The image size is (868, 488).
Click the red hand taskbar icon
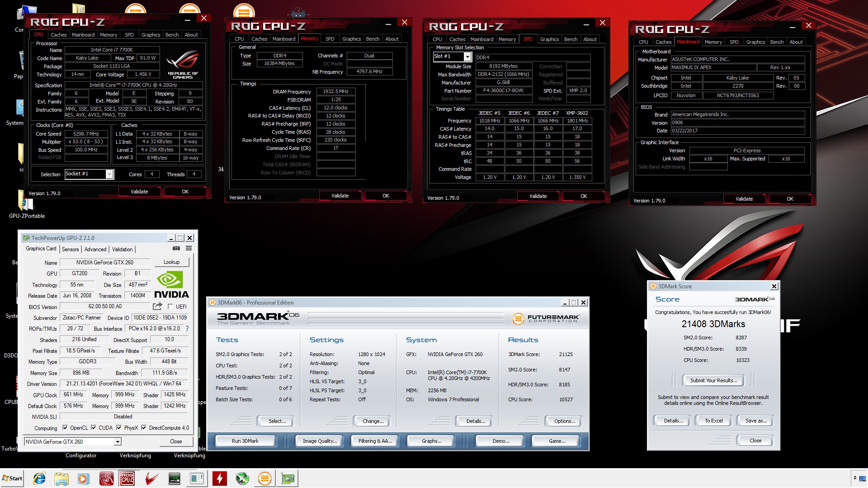pos(106,479)
